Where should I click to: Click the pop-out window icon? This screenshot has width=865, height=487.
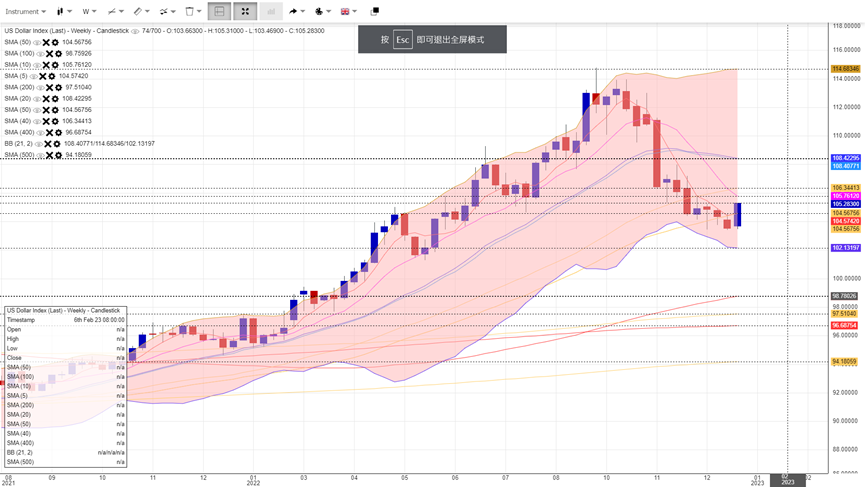[x=374, y=11]
